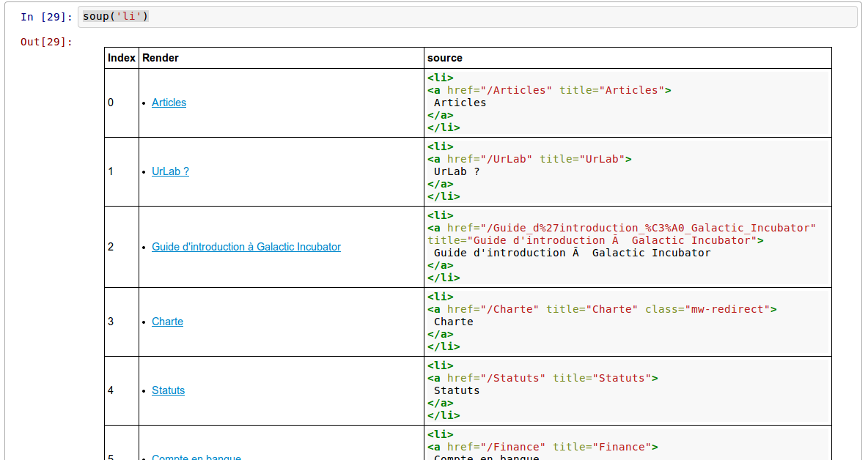
Task: Click the href="/Finance" source line
Action: point(542,448)
